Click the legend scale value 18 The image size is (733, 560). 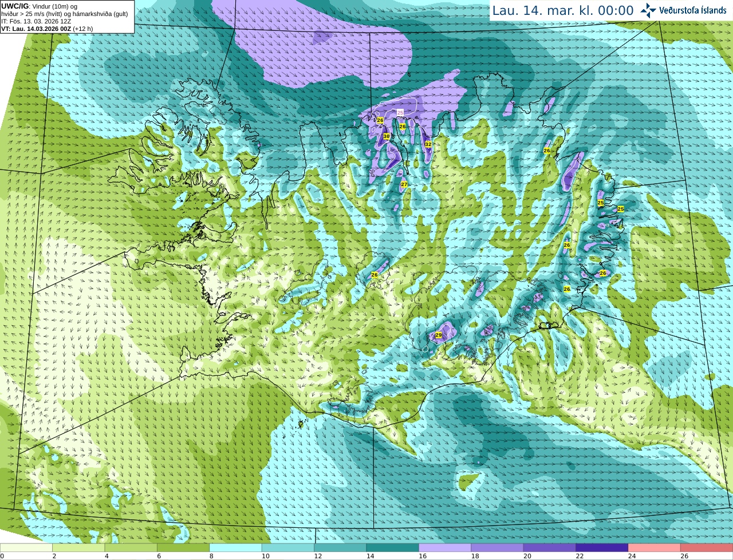(x=475, y=556)
